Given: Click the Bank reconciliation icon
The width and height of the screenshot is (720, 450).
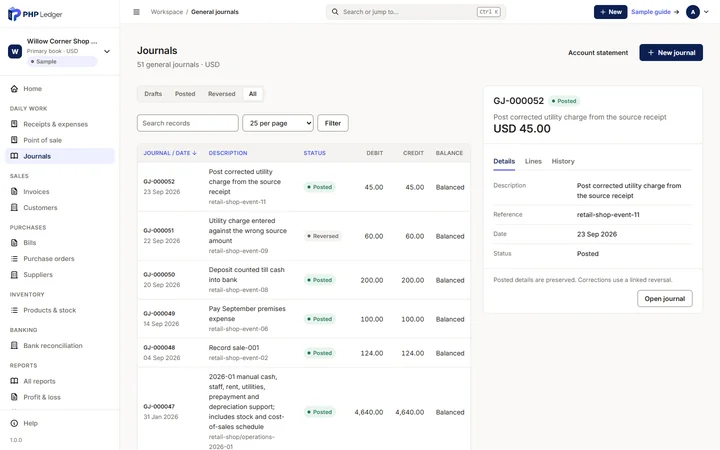Looking at the screenshot, I should pyautogui.click(x=14, y=345).
